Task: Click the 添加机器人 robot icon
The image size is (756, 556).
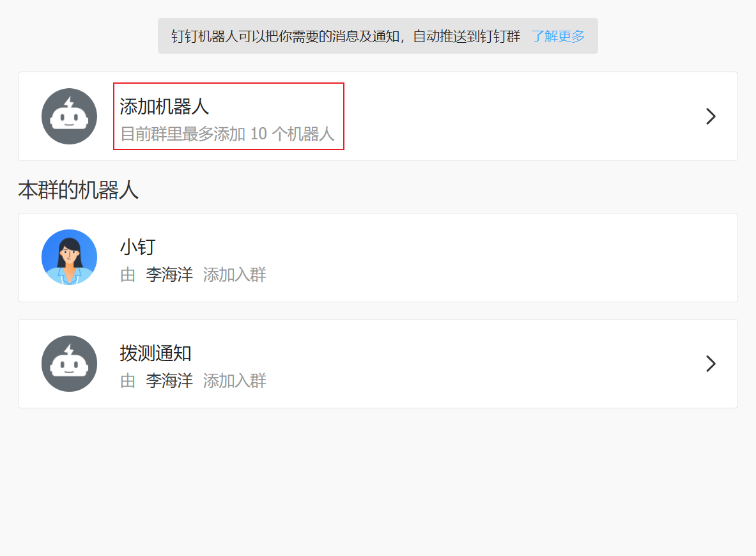Action: pos(70,116)
